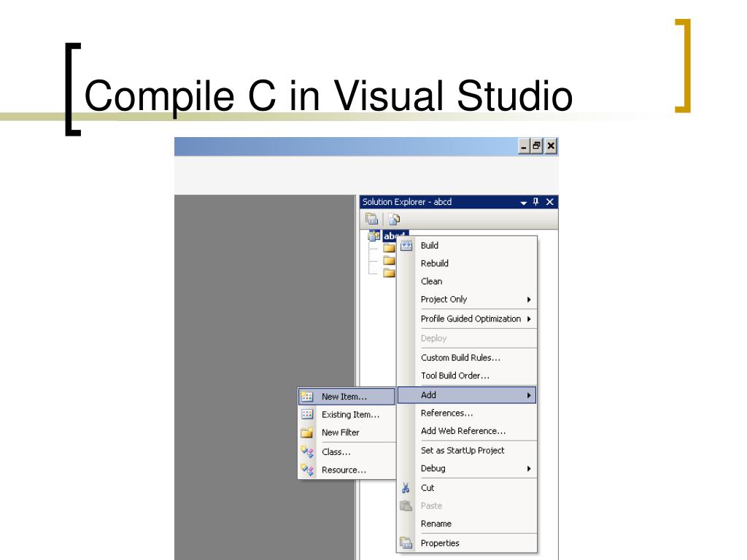
Task: Click the Build icon in context menu
Action: [406, 246]
